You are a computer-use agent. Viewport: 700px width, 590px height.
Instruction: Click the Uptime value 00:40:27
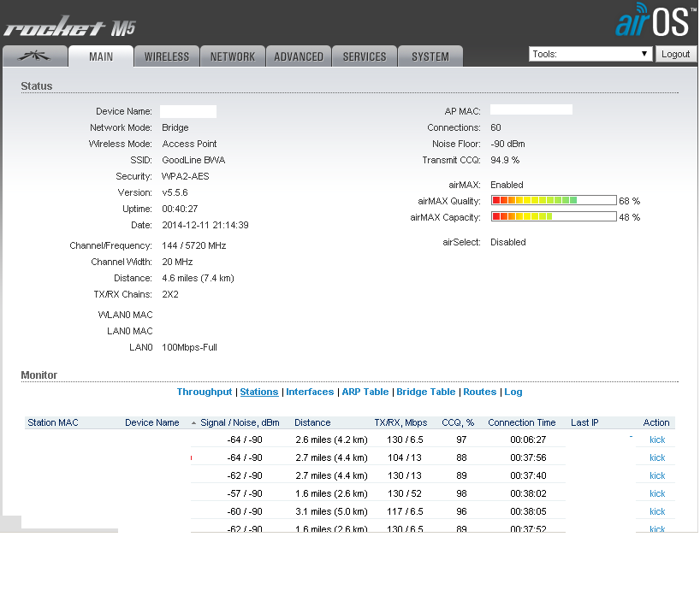[x=180, y=209]
